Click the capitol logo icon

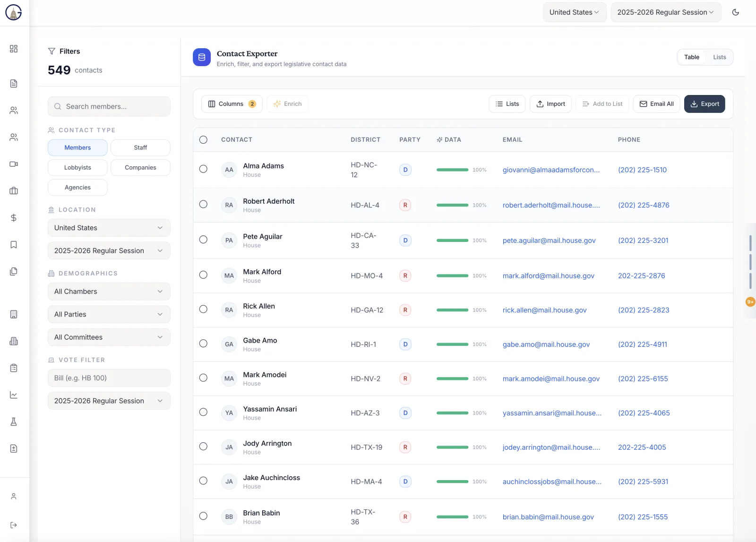tap(13, 13)
